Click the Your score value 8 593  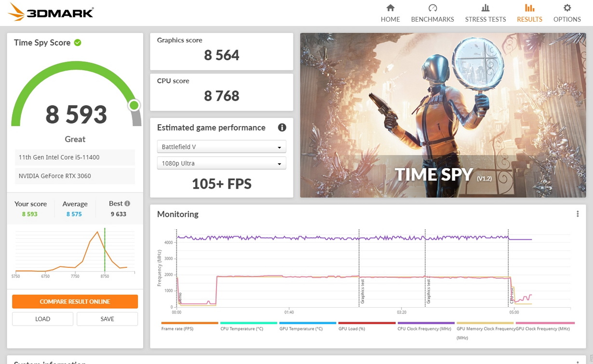point(29,214)
